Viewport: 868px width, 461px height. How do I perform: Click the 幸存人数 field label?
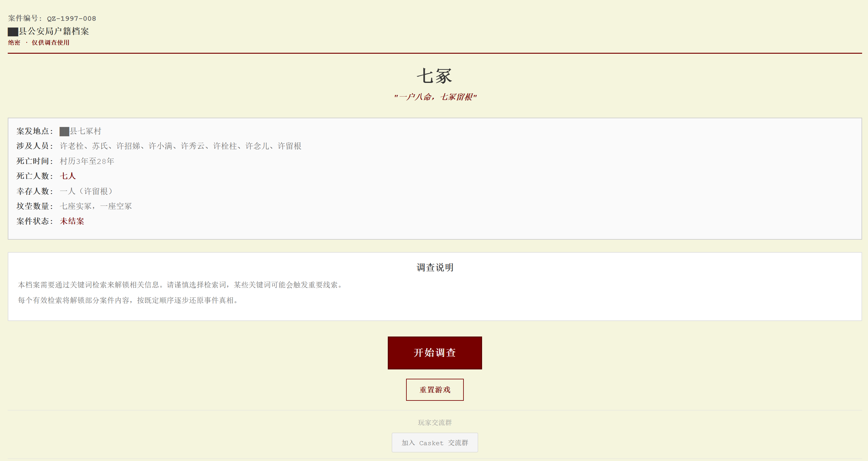pyautogui.click(x=35, y=191)
